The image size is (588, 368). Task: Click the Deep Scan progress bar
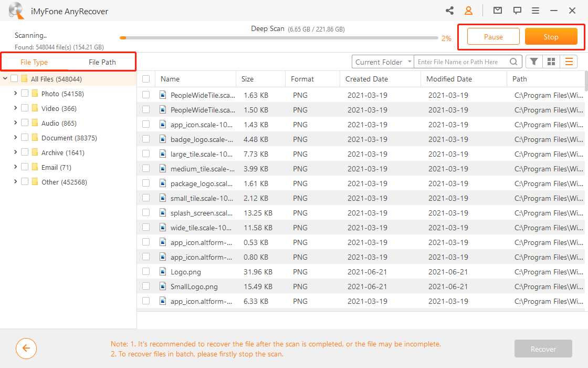point(279,38)
